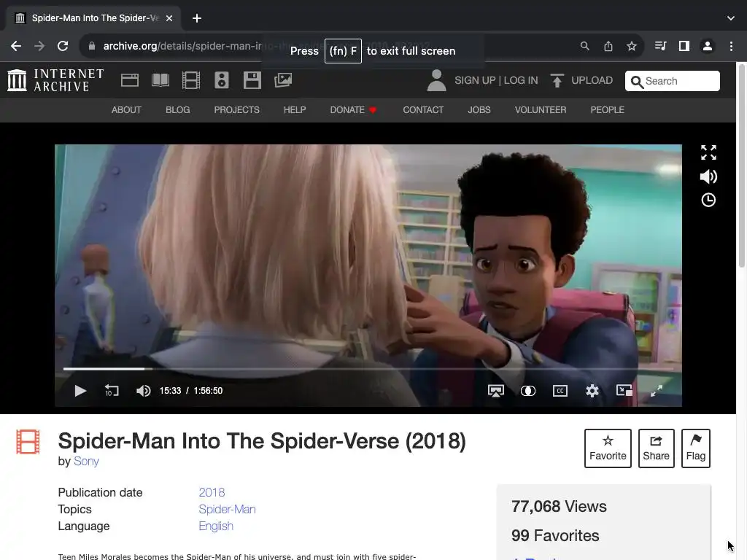The image size is (747, 560).
Task: Open the Texts book icon
Action: (160, 80)
